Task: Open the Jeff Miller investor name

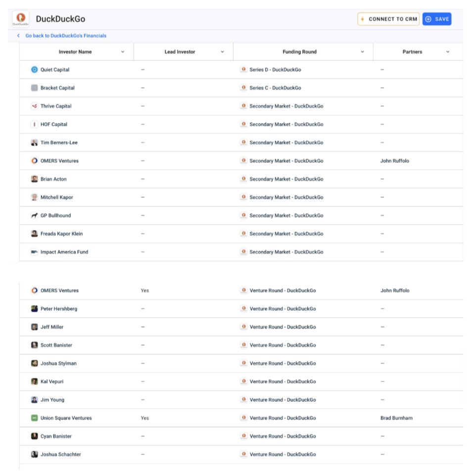Action: pyautogui.click(x=52, y=327)
